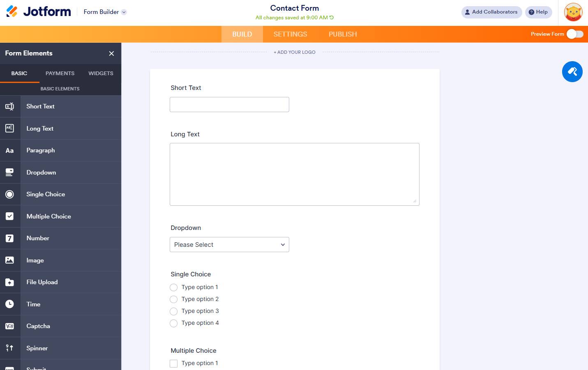Switch to the PAYMENTS tab
Viewport: 588px width, 370px height.
60,73
